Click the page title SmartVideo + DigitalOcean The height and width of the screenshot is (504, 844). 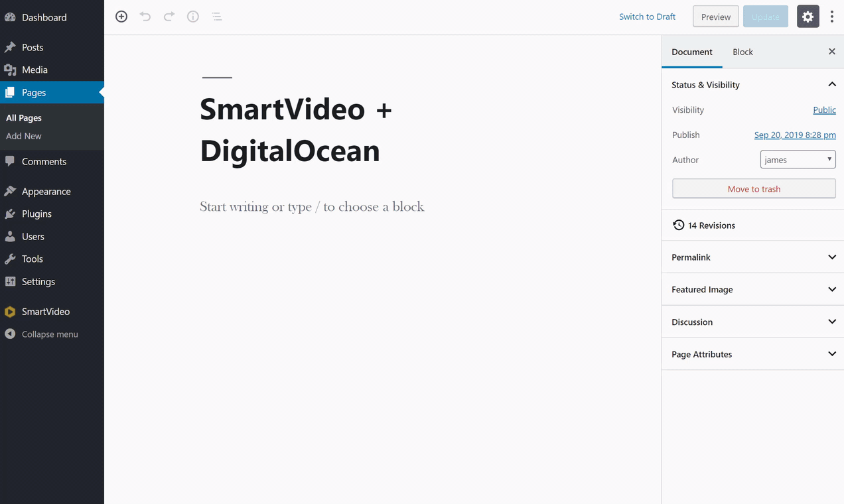(295, 130)
